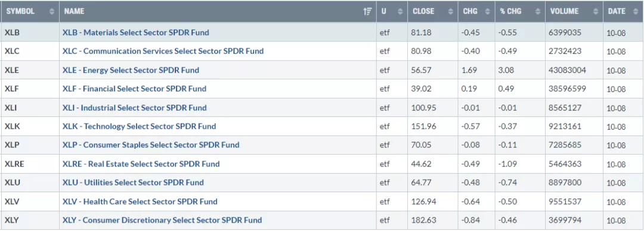Select the XLE symbol cell
The width and height of the screenshot is (644, 231).
coord(30,70)
